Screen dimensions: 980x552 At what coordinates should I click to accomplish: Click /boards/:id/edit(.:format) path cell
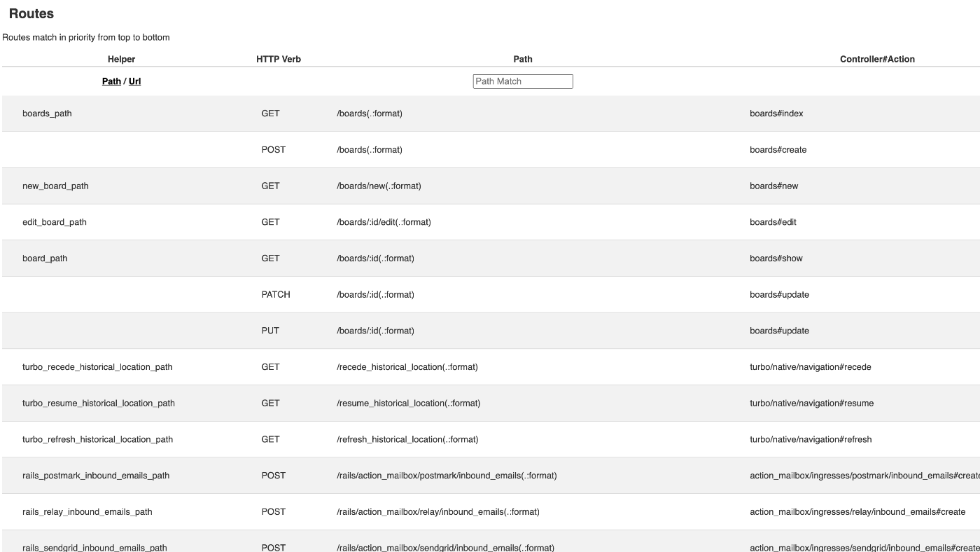pos(384,222)
